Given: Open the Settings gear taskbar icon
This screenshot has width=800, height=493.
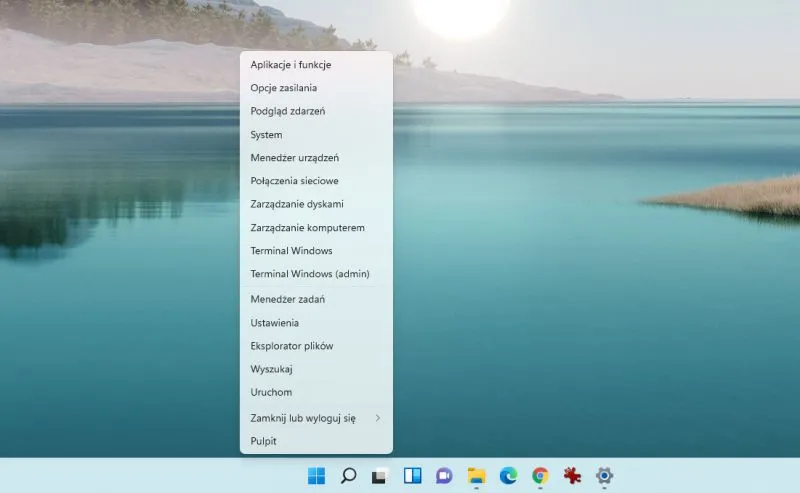Looking at the screenshot, I should [604, 476].
